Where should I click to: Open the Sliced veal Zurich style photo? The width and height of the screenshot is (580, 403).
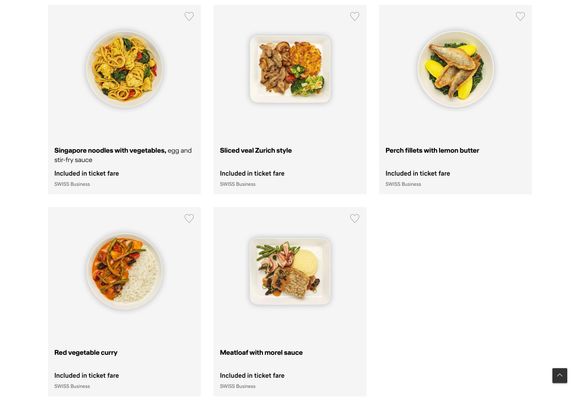(290, 69)
